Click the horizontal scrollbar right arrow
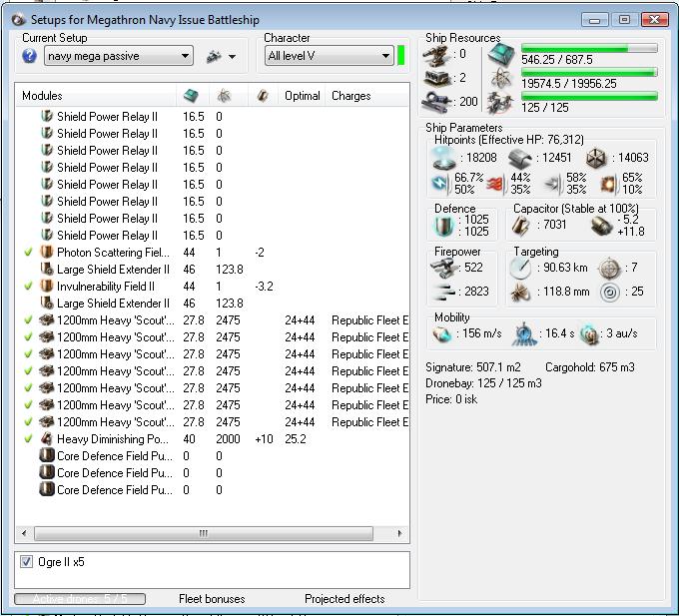The height and width of the screenshot is (616, 679). tap(399, 533)
